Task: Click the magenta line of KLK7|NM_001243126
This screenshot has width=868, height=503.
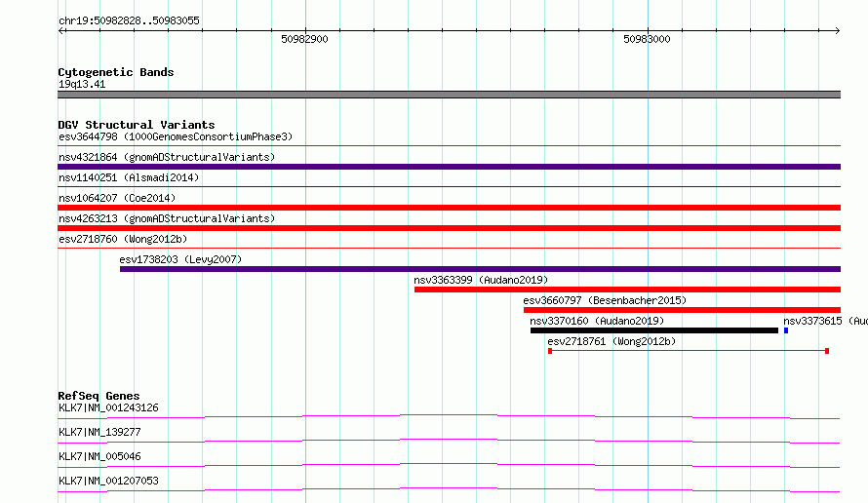Action: pos(449,416)
